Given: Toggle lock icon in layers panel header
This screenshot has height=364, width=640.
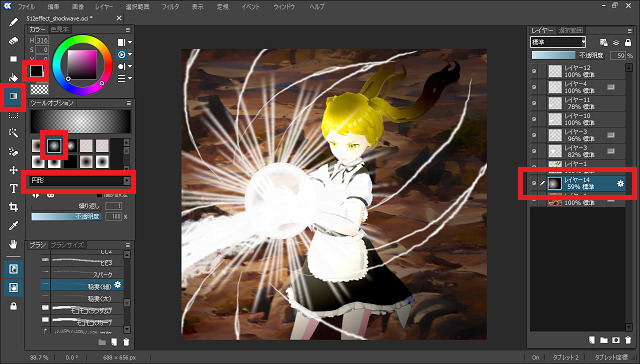Looking at the screenshot, I should [x=629, y=42].
